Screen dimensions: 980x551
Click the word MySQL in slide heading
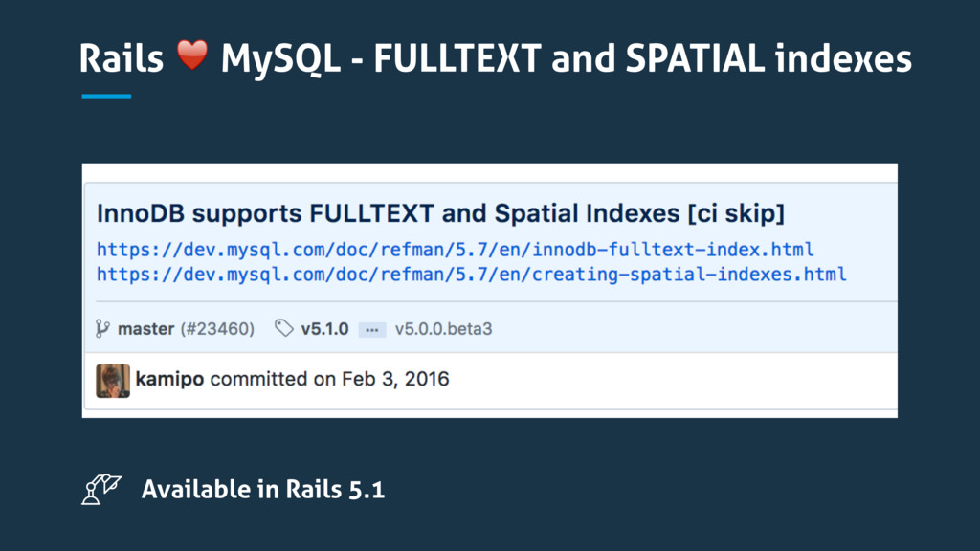[x=278, y=60]
